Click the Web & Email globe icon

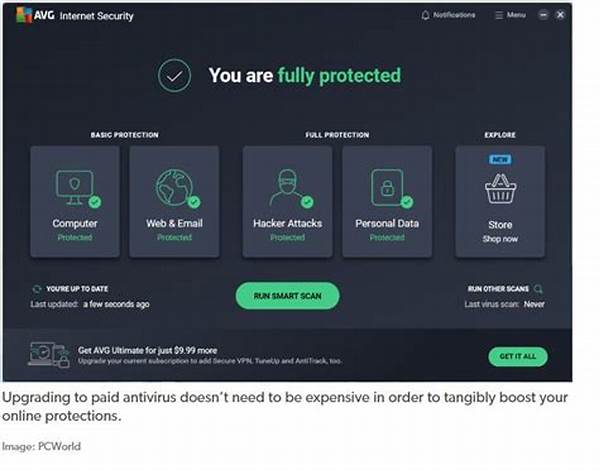[173, 187]
